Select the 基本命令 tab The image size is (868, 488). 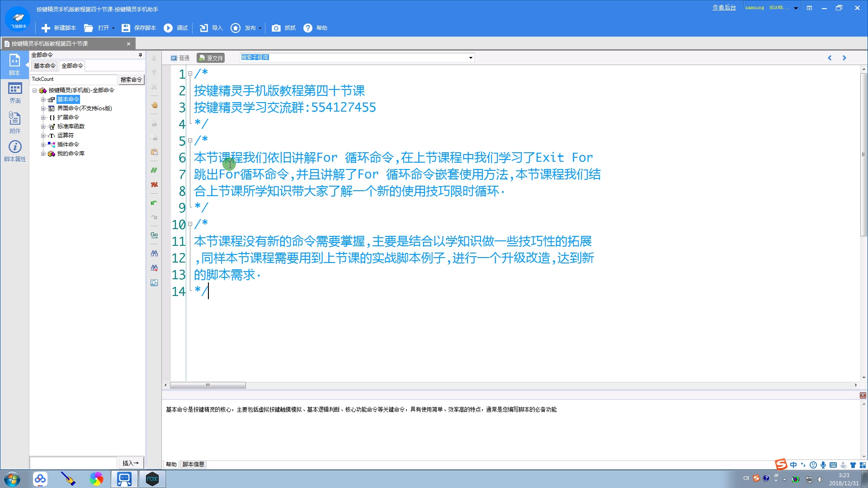click(x=44, y=66)
